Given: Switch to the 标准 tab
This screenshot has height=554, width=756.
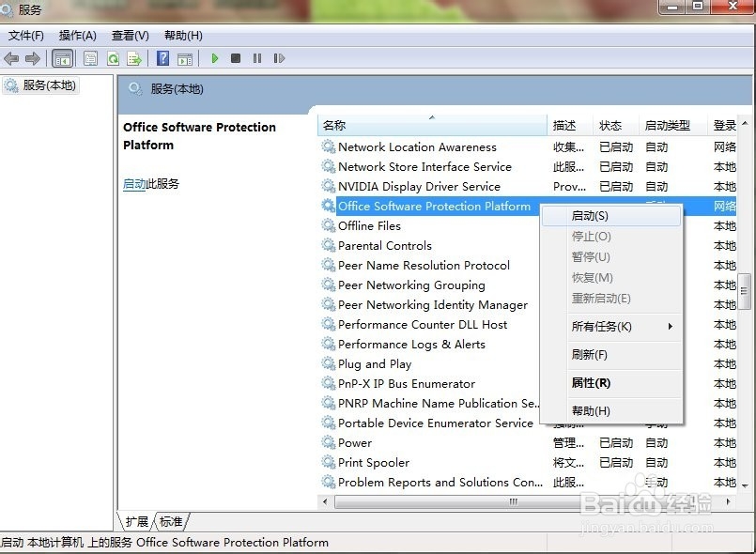Looking at the screenshot, I should tap(171, 522).
